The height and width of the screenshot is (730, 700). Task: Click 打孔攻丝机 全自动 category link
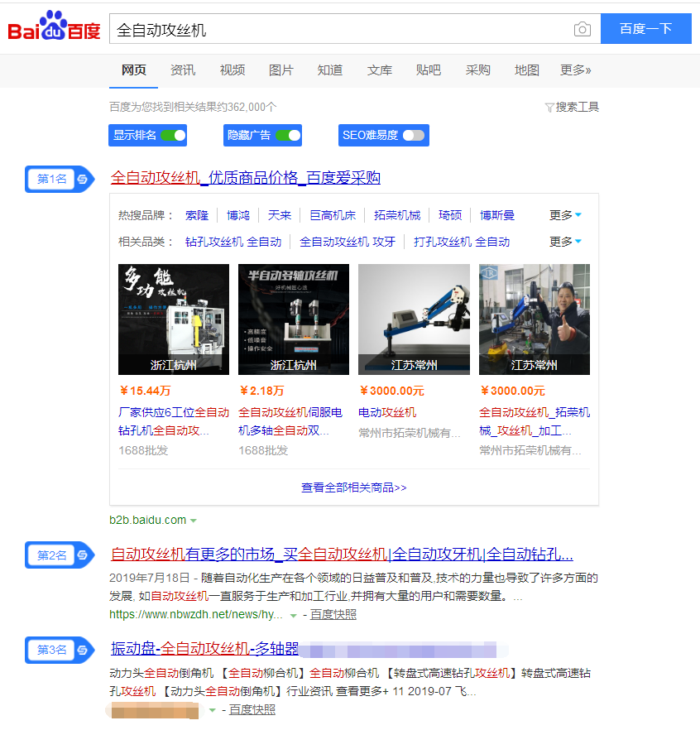tap(462, 242)
